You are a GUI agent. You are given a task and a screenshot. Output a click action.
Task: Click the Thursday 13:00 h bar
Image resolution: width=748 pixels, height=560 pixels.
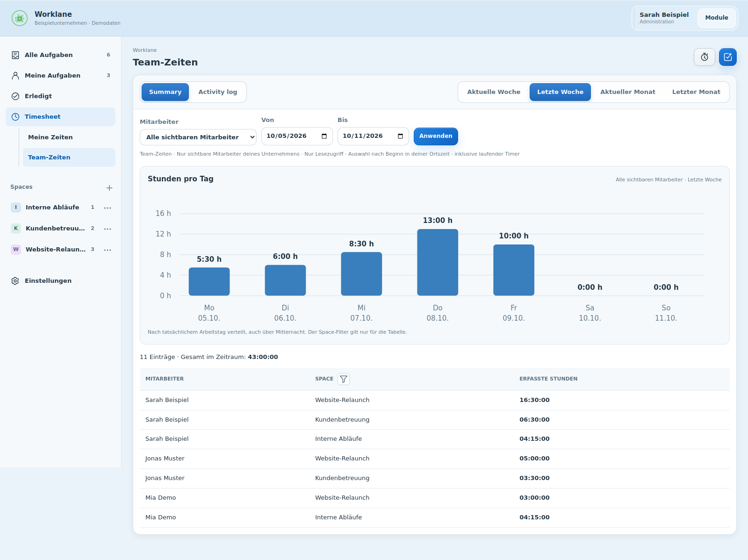click(x=438, y=262)
